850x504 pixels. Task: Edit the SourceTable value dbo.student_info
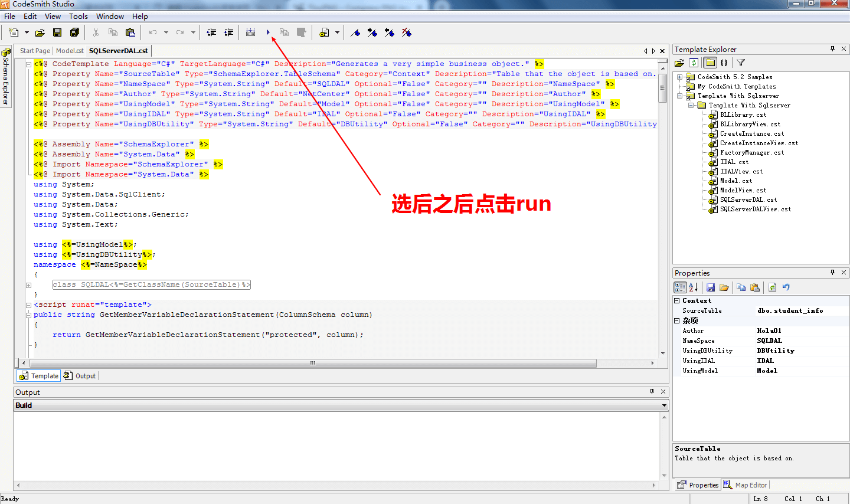click(802, 310)
